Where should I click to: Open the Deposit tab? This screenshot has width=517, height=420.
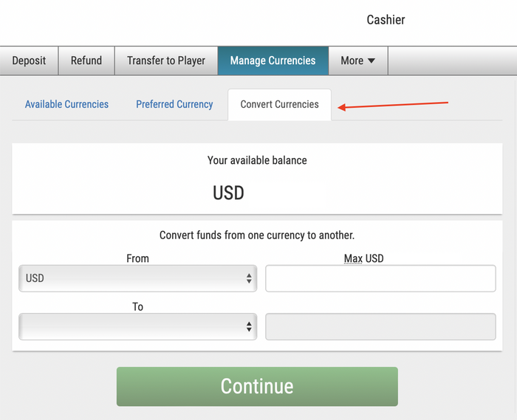[x=29, y=61]
